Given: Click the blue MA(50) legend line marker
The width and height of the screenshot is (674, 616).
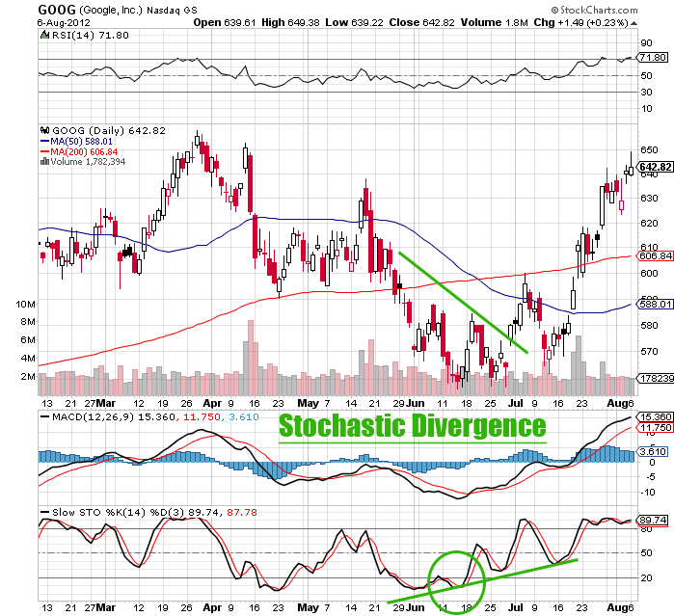Looking at the screenshot, I should pos(44,142).
